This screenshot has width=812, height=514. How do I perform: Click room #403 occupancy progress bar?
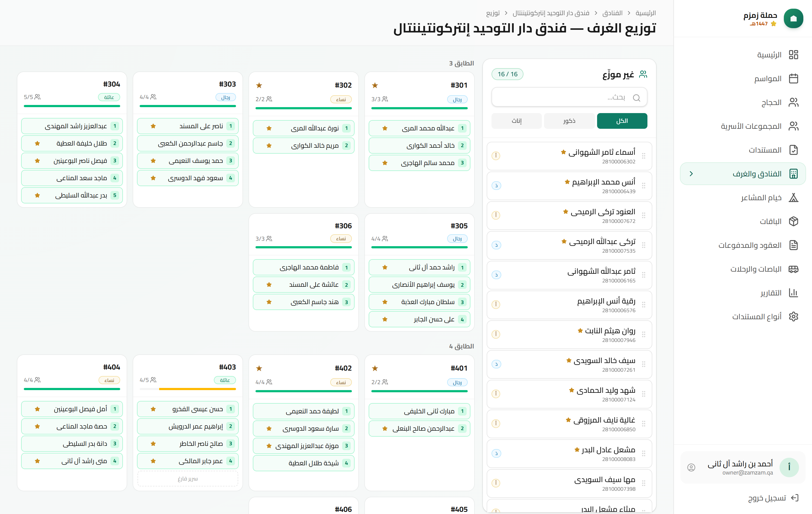[188, 389]
